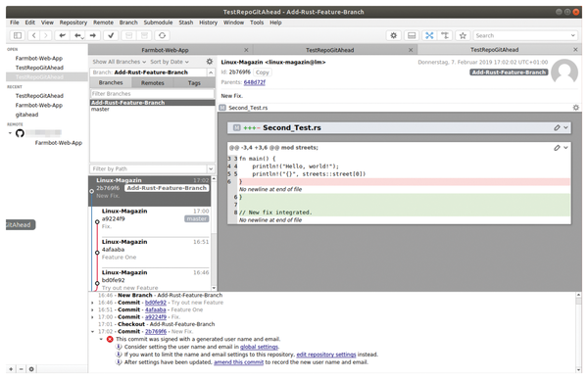Collapse the diff hunk chevron

pyautogui.click(x=565, y=148)
